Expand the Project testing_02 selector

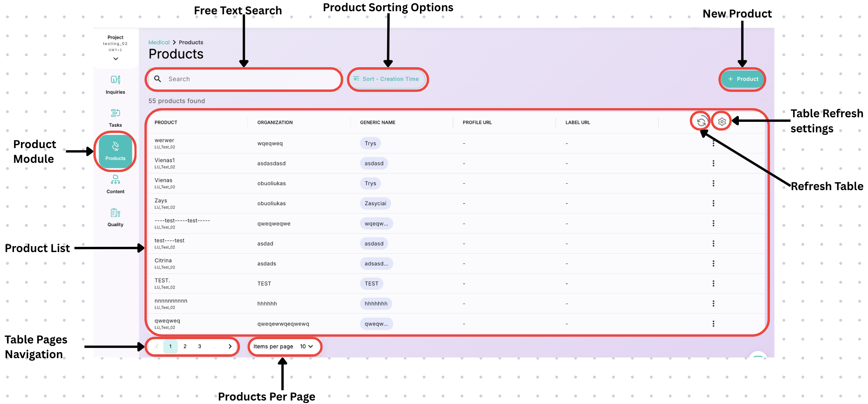pyautogui.click(x=115, y=59)
